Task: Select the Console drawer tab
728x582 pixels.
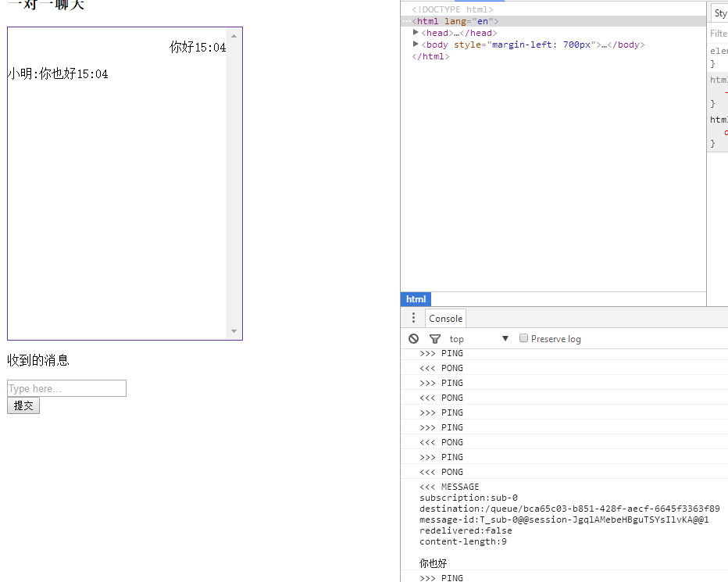Action: point(445,319)
